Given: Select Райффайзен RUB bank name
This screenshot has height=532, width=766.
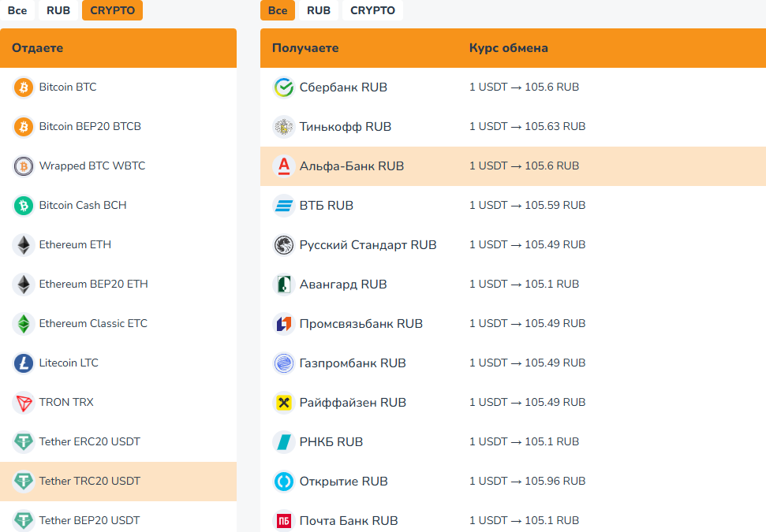Looking at the screenshot, I should point(353,403).
